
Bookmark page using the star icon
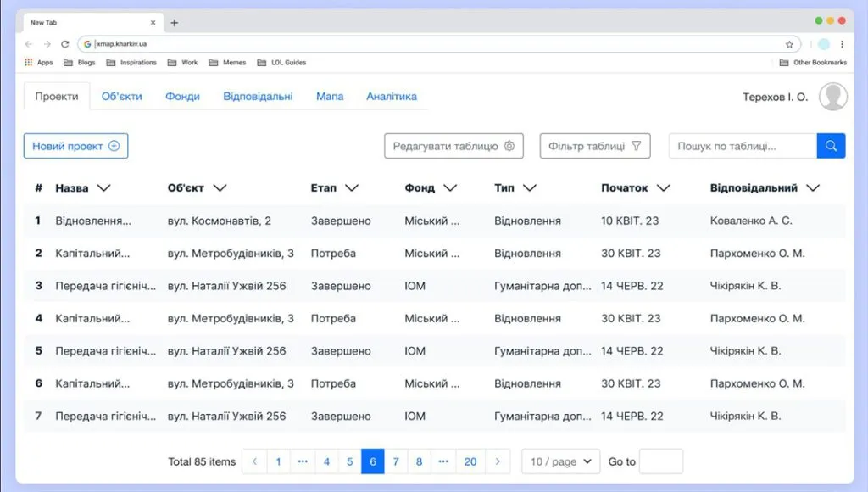tap(789, 44)
